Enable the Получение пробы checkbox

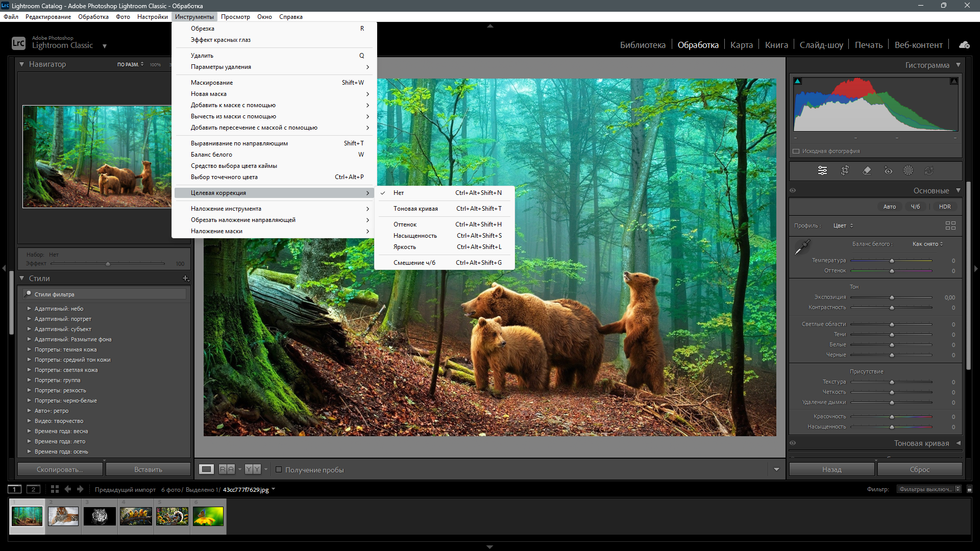pos(279,469)
